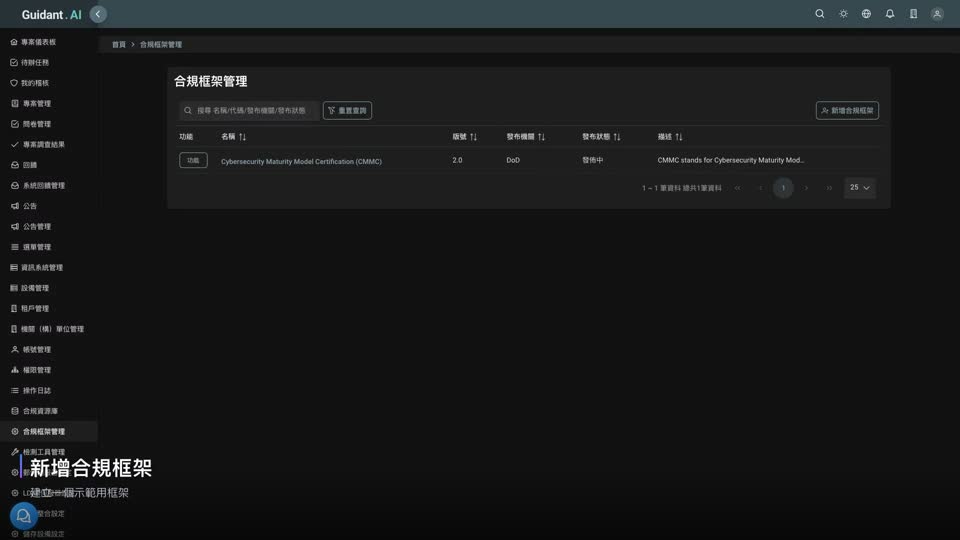Click the 權限管理 icon
Viewport: 960px width, 540px height.
pos(15,370)
